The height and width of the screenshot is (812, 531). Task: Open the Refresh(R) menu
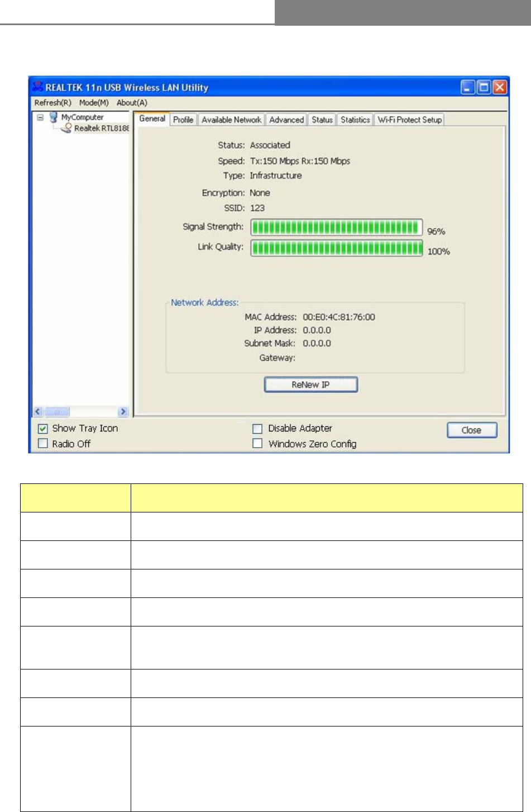[53, 103]
